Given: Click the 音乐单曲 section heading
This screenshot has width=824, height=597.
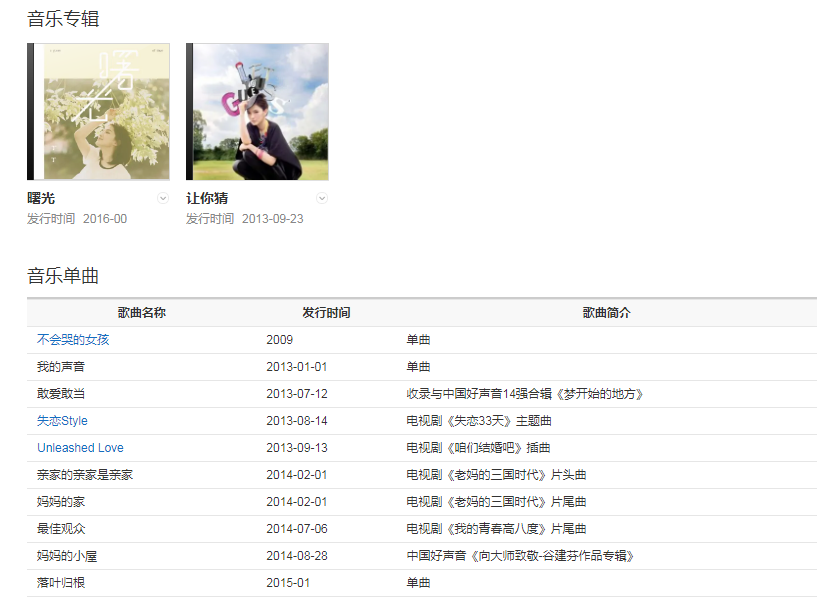Looking at the screenshot, I should tap(63, 276).
